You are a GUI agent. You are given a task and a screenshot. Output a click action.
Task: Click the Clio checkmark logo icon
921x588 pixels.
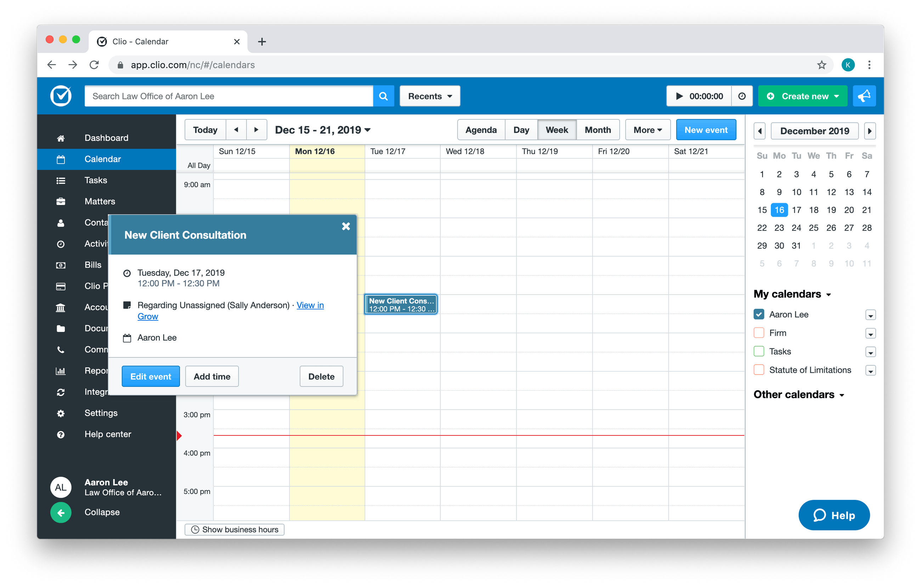pyautogui.click(x=61, y=96)
